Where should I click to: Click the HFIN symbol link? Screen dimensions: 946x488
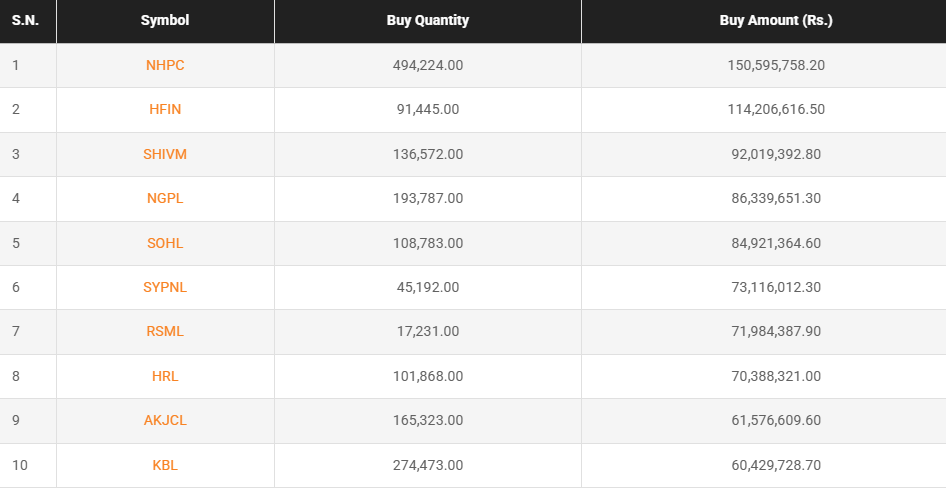165,109
